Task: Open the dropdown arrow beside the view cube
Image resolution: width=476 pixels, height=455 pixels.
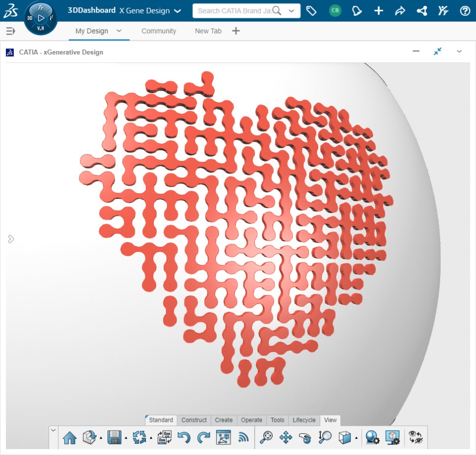Action: point(356,438)
